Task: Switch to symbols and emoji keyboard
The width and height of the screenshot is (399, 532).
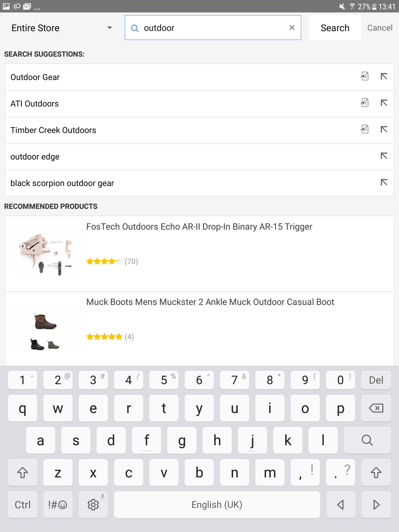Action: pos(58,505)
